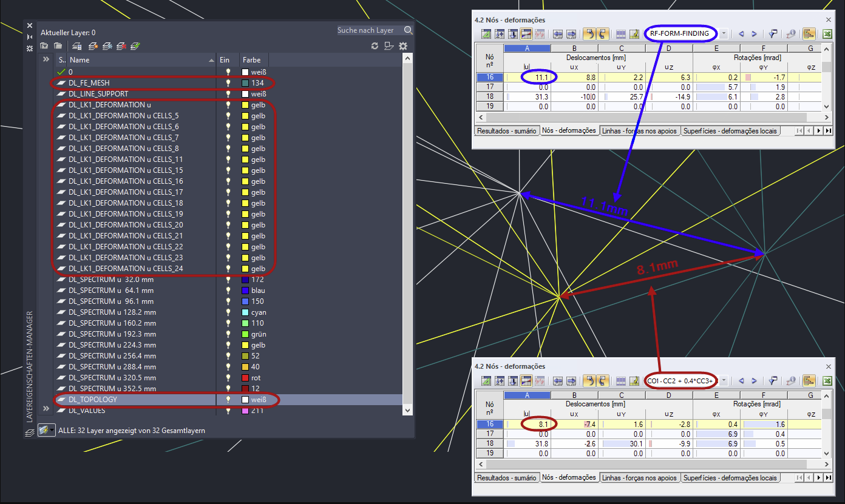845x504 pixels.
Task: Toggle the bulb for layer DL_VALUES
Action: (x=228, y=411)
